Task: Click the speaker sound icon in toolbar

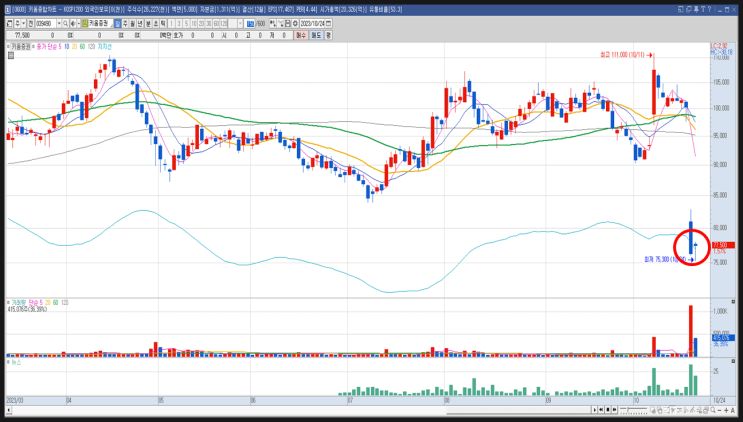Action: click(x=73, y=23)
